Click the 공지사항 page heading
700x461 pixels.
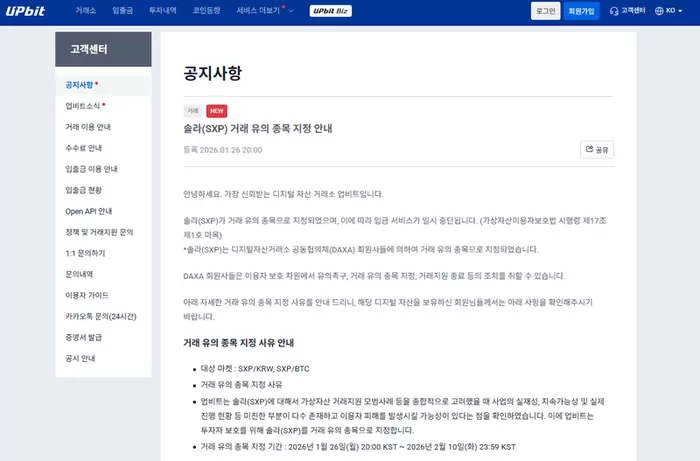pos(212,73)
